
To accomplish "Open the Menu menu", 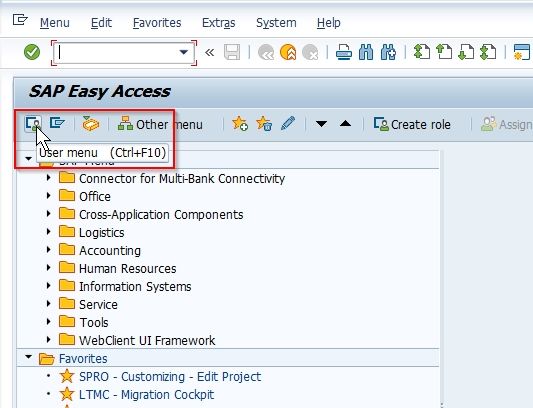I will [55, 23].
